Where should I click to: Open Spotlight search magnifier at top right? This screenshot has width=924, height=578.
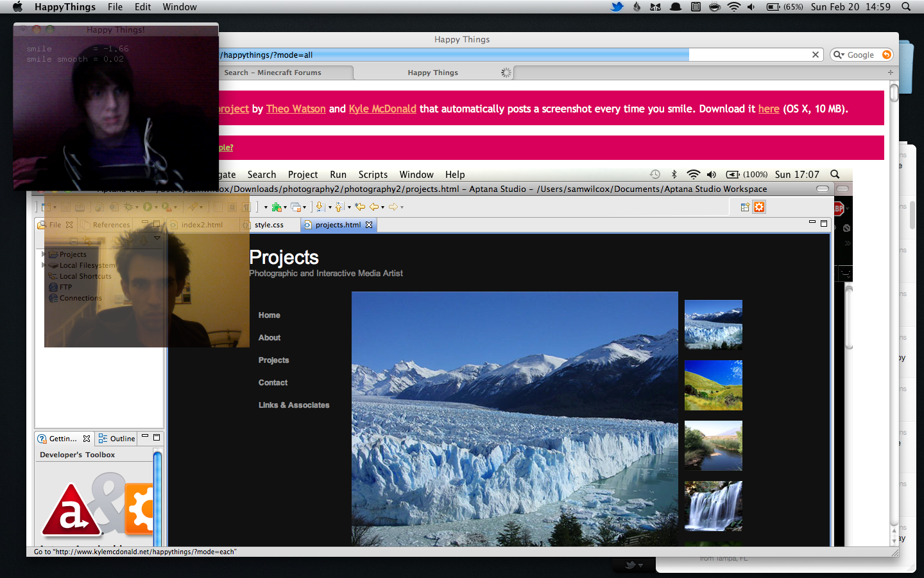(x=906, y=7)
